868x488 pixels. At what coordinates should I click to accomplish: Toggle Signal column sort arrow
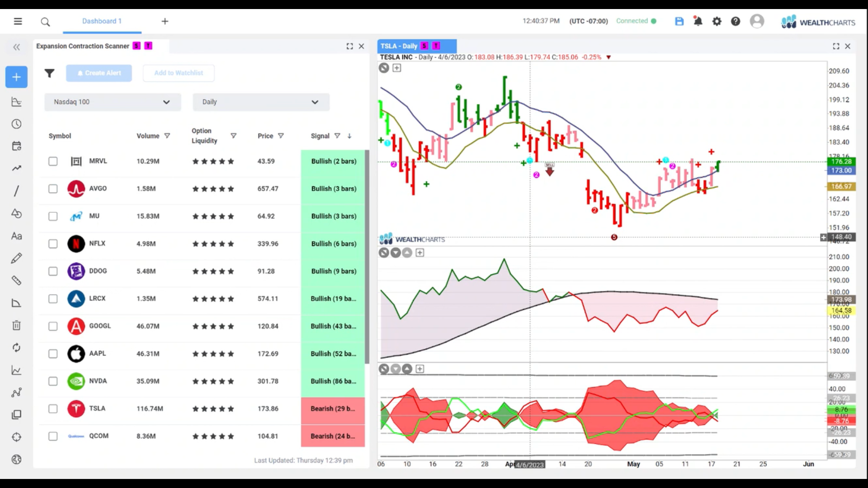[349, 136]
